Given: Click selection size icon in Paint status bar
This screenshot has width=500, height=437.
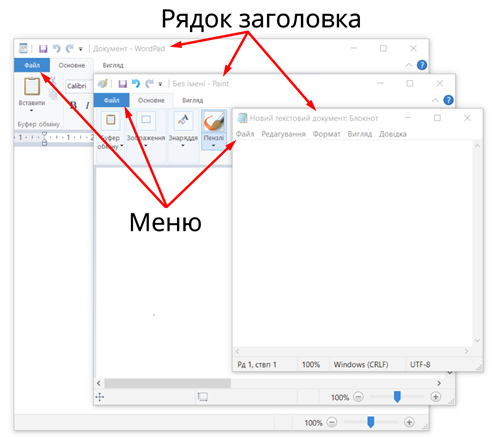Looking at the screenshot, I should pyautogui.click(x=203, y=397).
